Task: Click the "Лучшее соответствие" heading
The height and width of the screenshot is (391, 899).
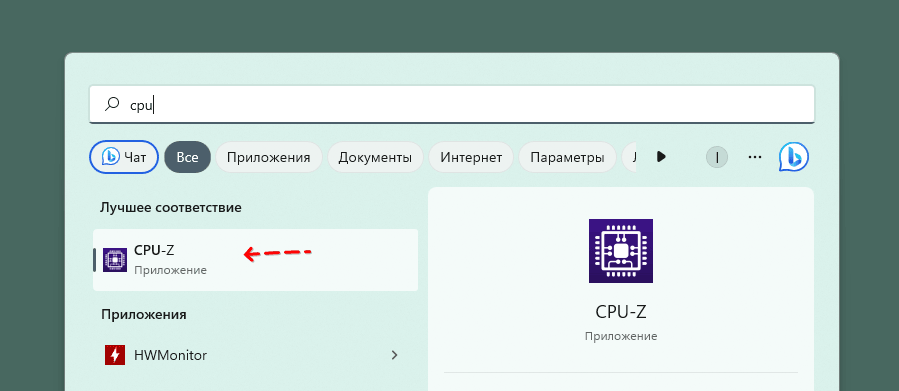Action: (171, 208)
